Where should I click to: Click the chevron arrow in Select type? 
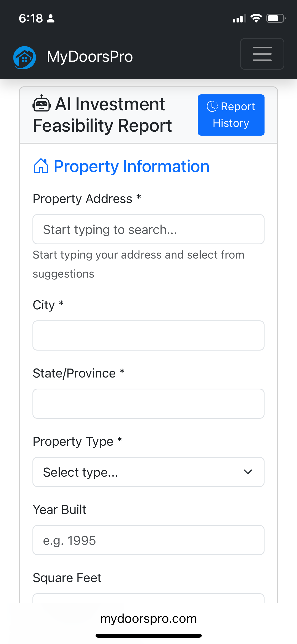(248, 472)
